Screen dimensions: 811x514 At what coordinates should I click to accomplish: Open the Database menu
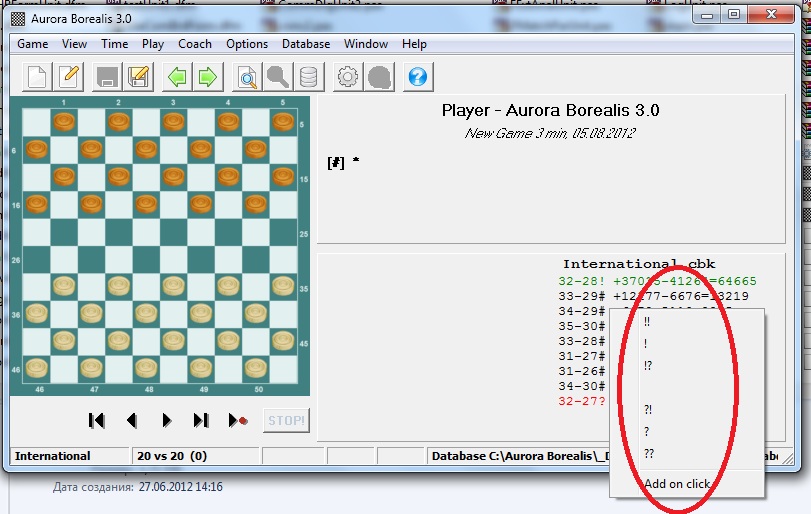coord(306,44)
